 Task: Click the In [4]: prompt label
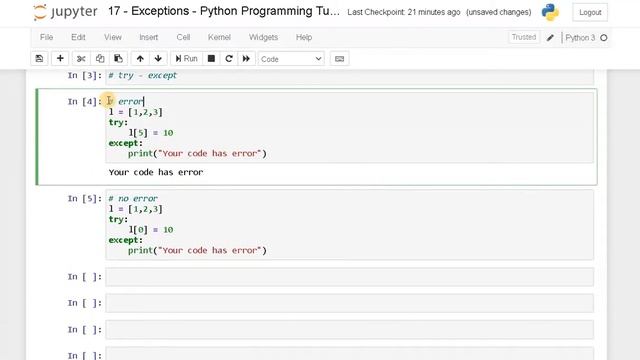[84, 102]
